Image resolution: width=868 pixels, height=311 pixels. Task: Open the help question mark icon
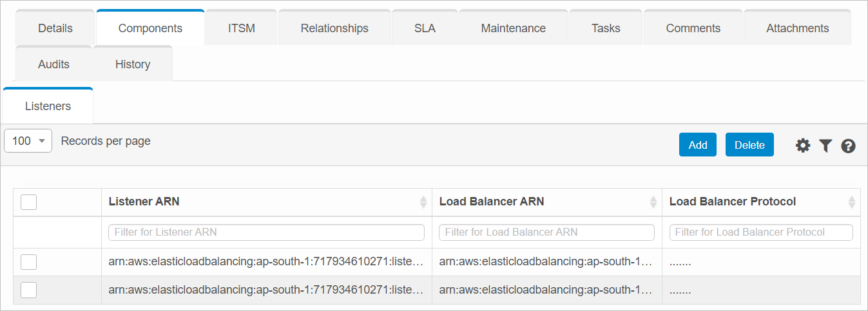(x=848, y=146)
